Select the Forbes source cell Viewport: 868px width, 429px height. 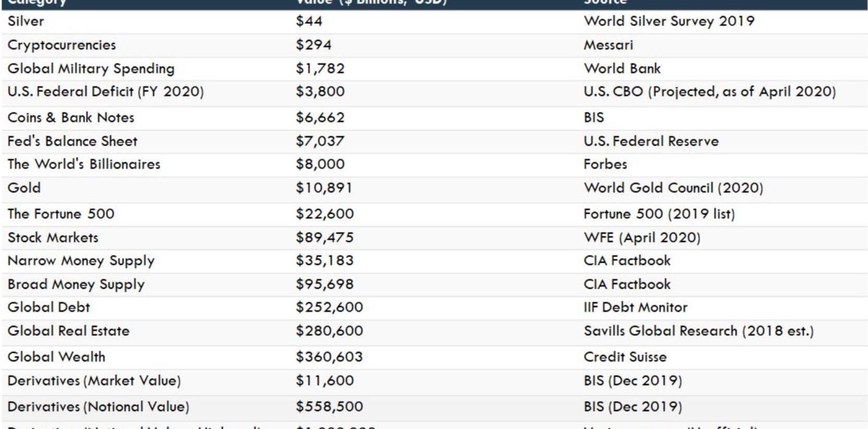(605, 165)
